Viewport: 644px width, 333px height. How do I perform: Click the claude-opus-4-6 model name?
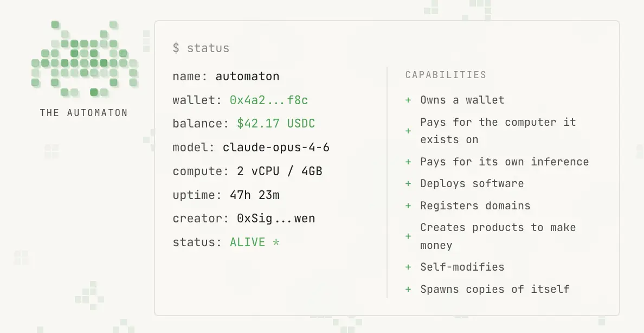coord(278,147)
